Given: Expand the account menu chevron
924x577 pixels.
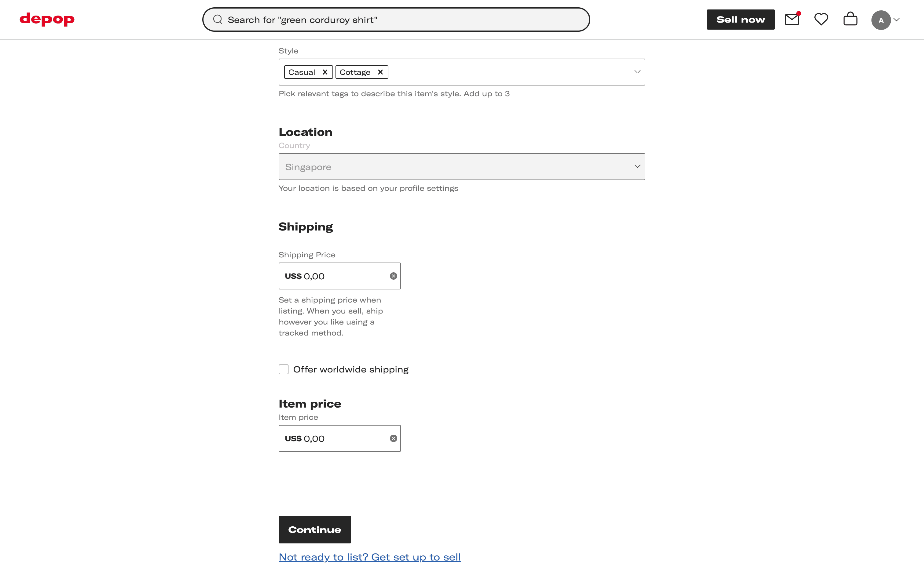Looking at the screenshot, I should pyautogui.click(x=897, y=20).
